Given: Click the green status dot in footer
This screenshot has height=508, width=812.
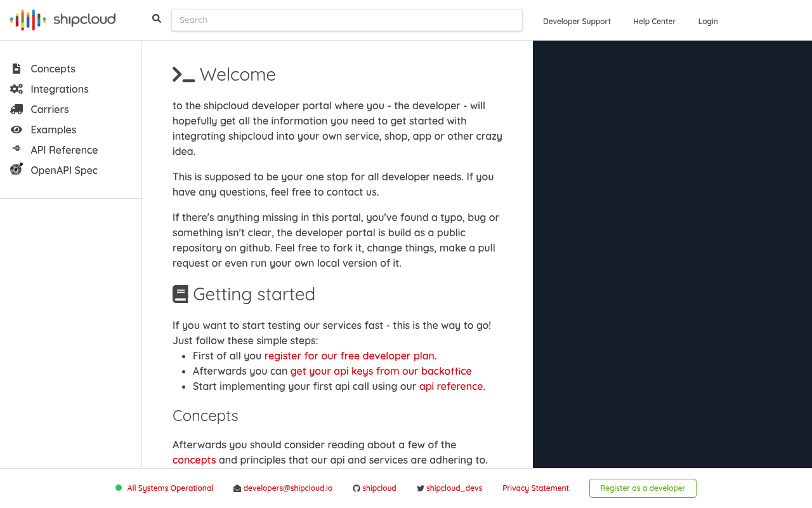Looking at the screenshot, I should coord(119,488).
